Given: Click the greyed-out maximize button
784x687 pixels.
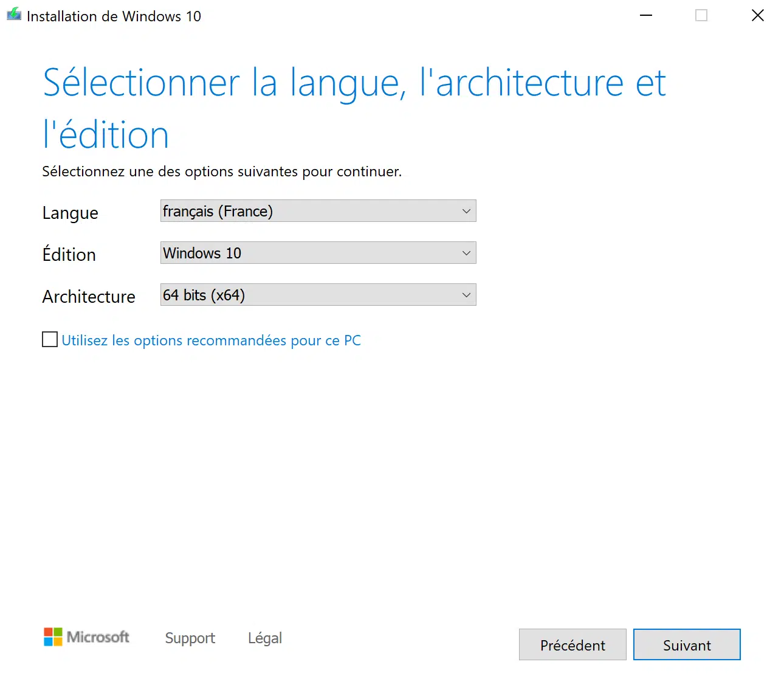Looking at the screenshot, I should coord(701,15).
